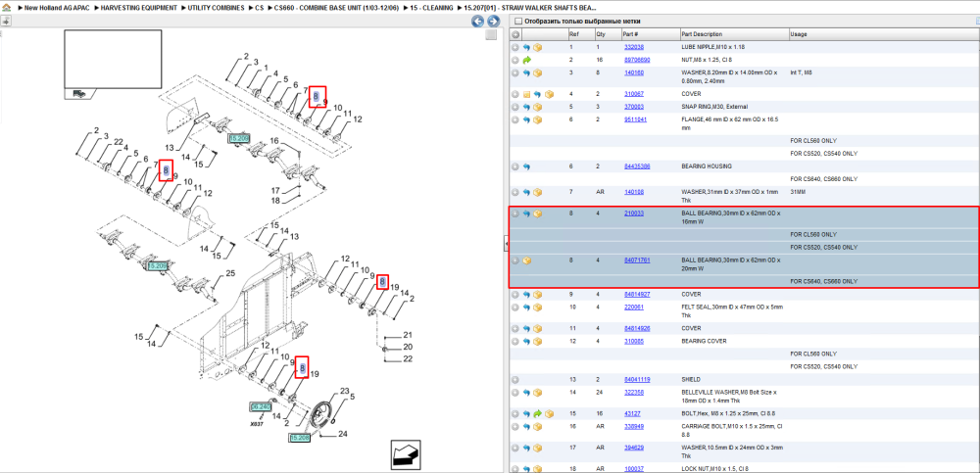Click the blue arrow icon in FELT SEAL row
Screen dimensions: 980x473
pyautogui.click(x=526, y=307)
